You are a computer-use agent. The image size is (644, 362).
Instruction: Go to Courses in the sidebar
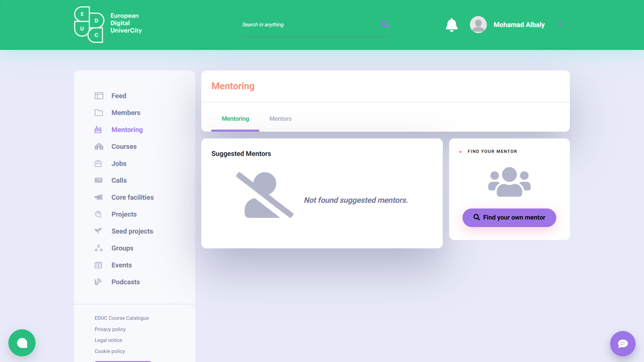click(124, 146)
